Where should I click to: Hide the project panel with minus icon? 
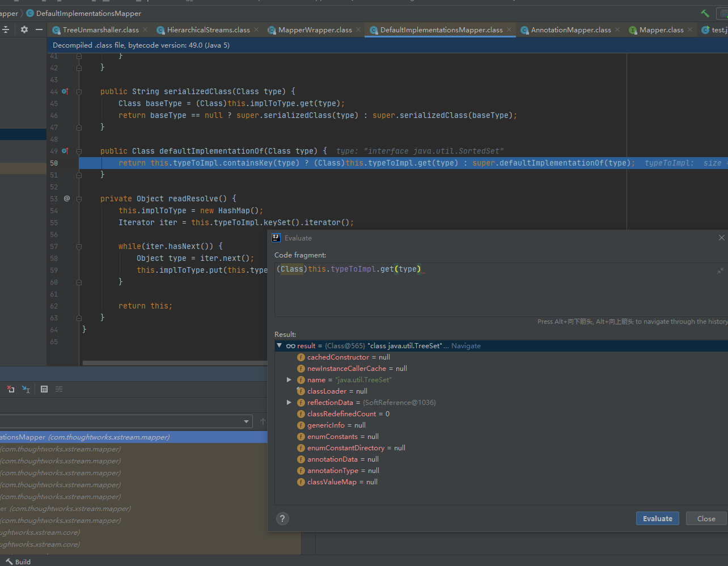39,29
